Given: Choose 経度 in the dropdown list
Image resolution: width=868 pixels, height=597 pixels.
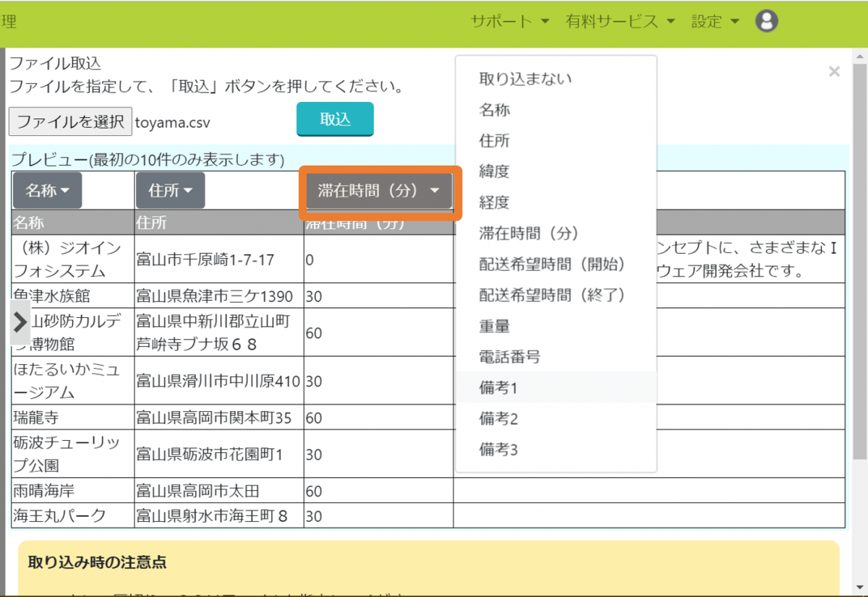Looking at the screenshot, I should pos(495,202).
